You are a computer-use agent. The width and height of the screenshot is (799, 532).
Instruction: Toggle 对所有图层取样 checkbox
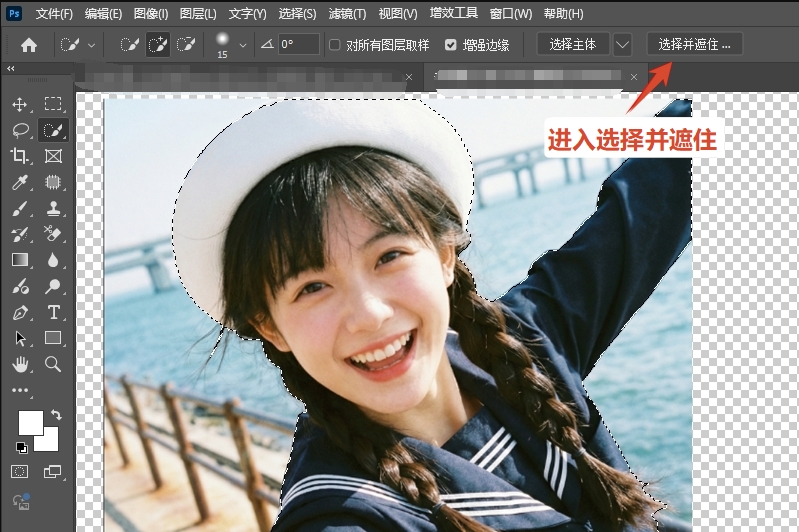point(334,45)
